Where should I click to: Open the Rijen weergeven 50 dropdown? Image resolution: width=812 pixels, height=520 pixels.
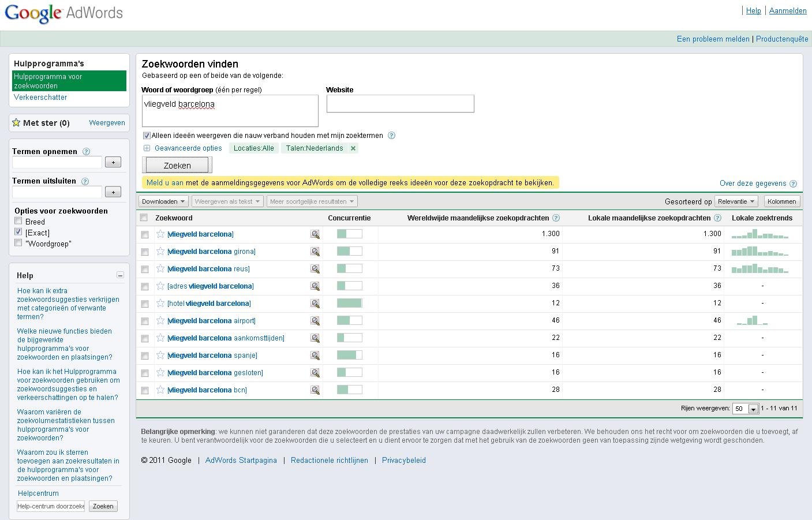(744, 409)
